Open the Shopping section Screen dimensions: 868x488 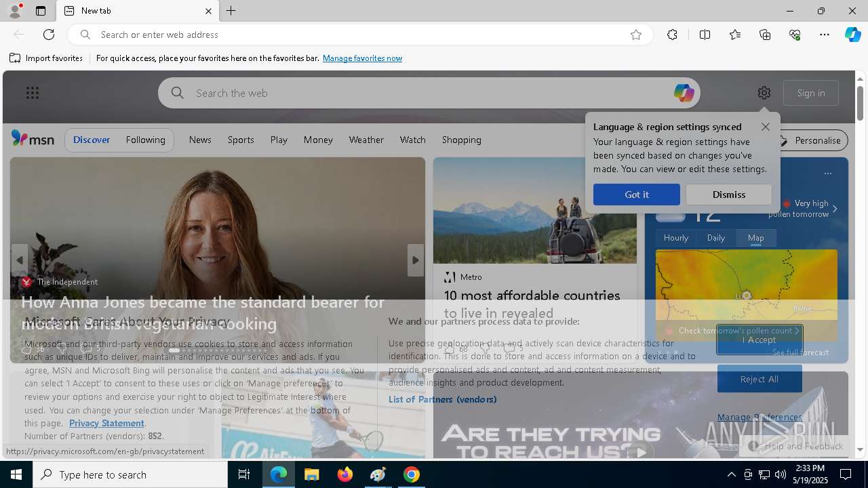[x=462, y=140]
